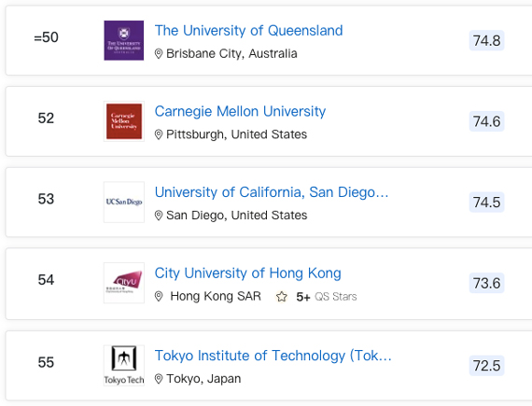The image size is (532, 406).
Task: Click the location pin beside San Diego
Action: click(x=159, y=216)
